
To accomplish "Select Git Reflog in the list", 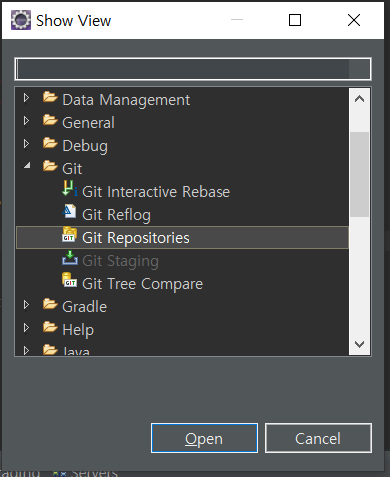I will tap(116, 215).
